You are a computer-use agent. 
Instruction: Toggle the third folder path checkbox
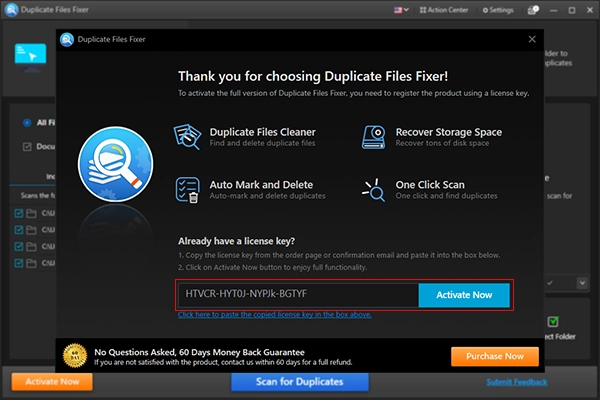[x=18, y=246]
